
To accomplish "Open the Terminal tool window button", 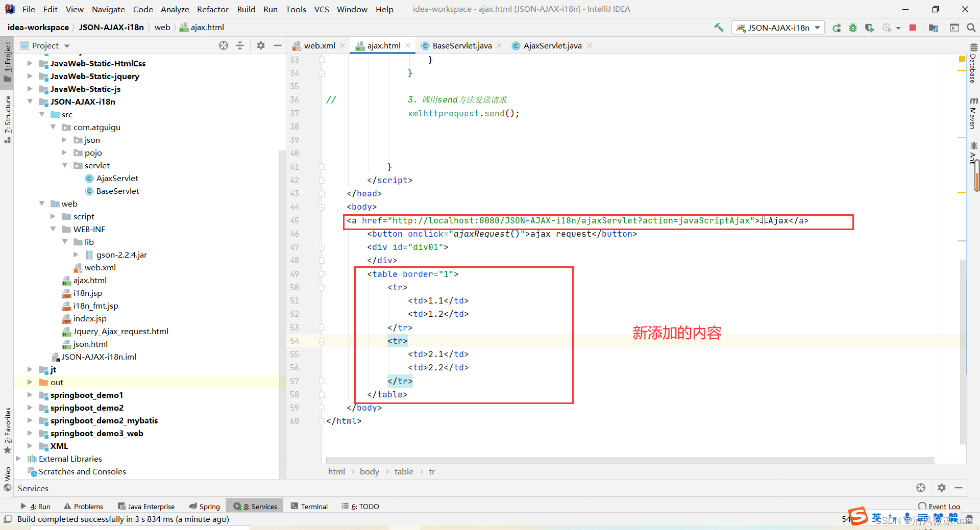I will pos(309,506).
